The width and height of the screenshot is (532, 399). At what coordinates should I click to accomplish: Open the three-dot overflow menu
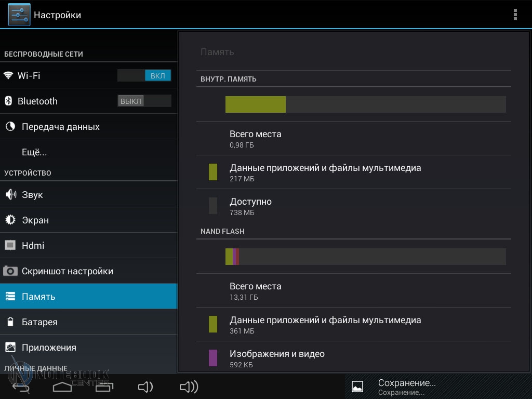click(x=515, y=15)
